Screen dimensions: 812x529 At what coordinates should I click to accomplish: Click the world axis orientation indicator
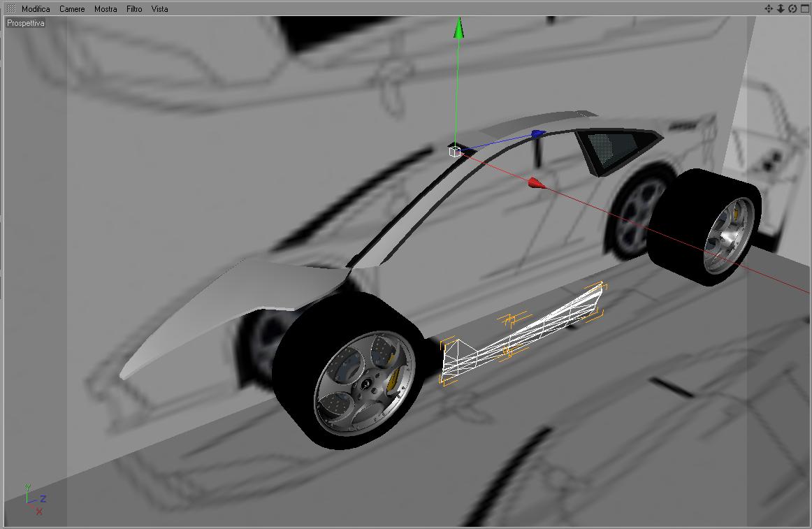pyautogui.click(x=35, y=500)
